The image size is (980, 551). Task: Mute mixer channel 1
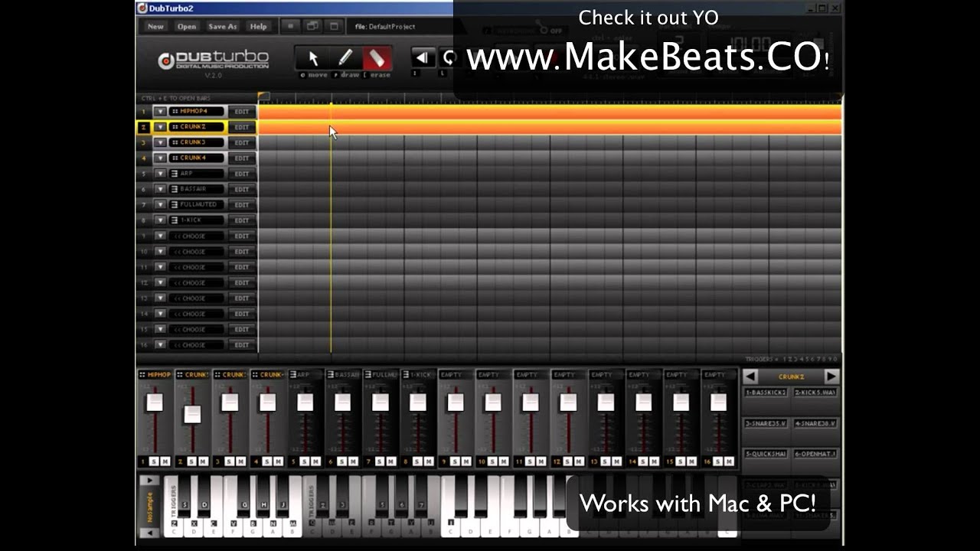tap(165, 461)
